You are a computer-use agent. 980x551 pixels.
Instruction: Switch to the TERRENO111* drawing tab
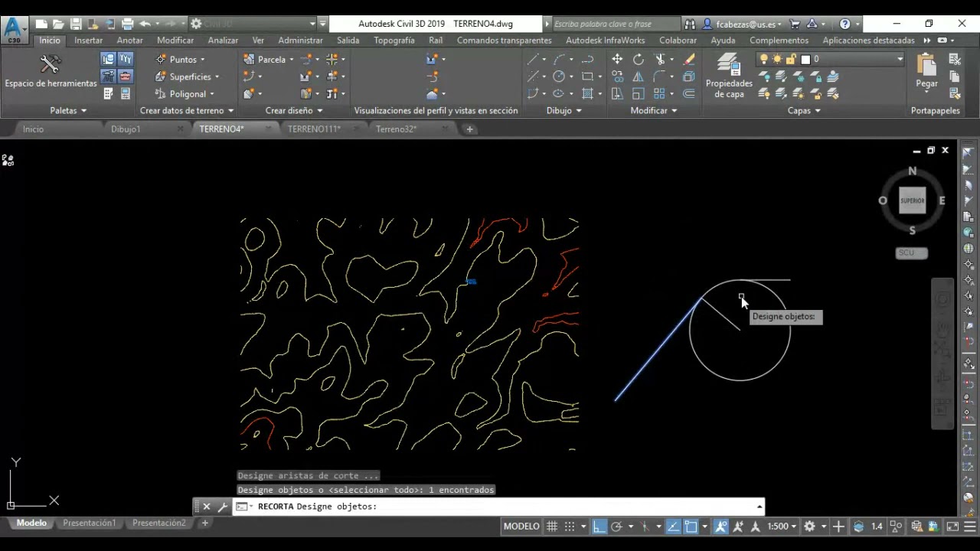(314, 129)
